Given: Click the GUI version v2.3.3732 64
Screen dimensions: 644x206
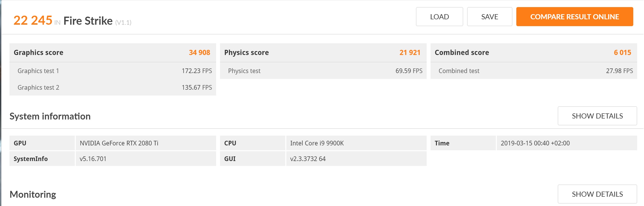Looking at the screenshot, I should coord(308,159).
